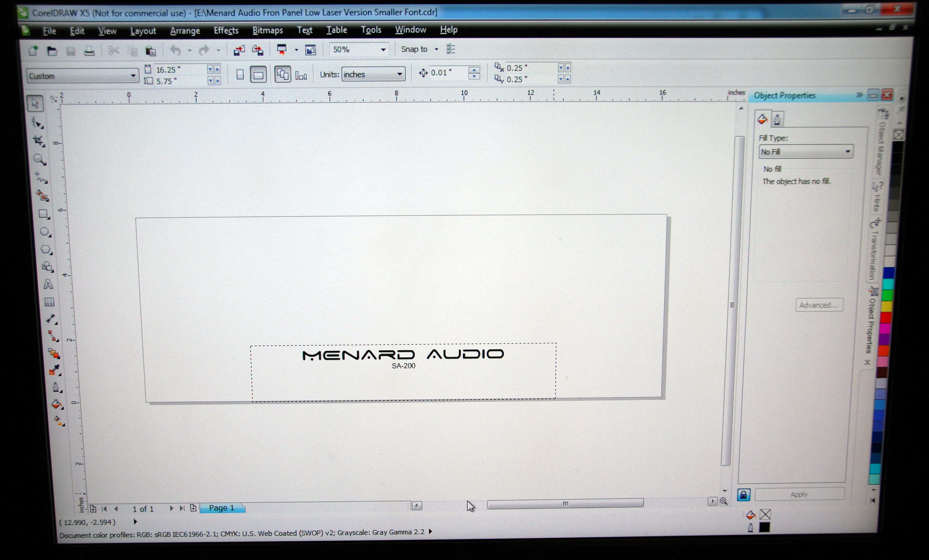Viewport: 929px width, 560px height.
Task: Click the Effects menu
Action: (226, 30)
